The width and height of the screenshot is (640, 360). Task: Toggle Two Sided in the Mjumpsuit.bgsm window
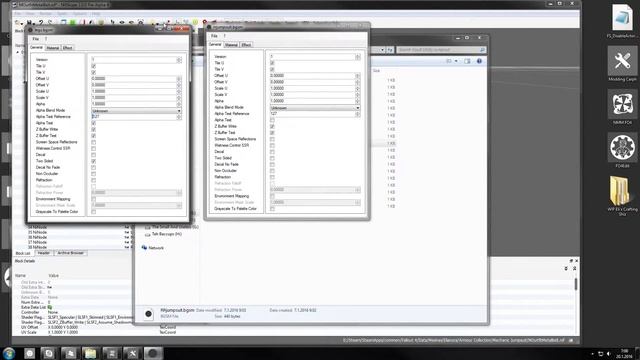(272, 158)
